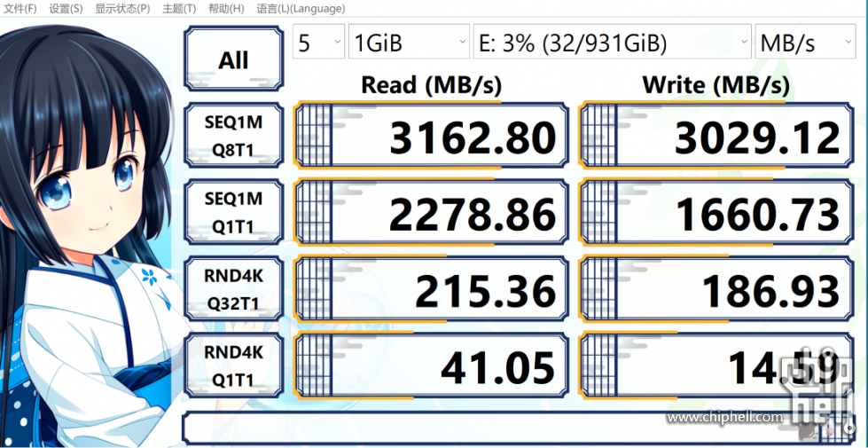Screen dimensions: 868x448
Task: Start all benchmarks with All button
Action: pos(233,59)
